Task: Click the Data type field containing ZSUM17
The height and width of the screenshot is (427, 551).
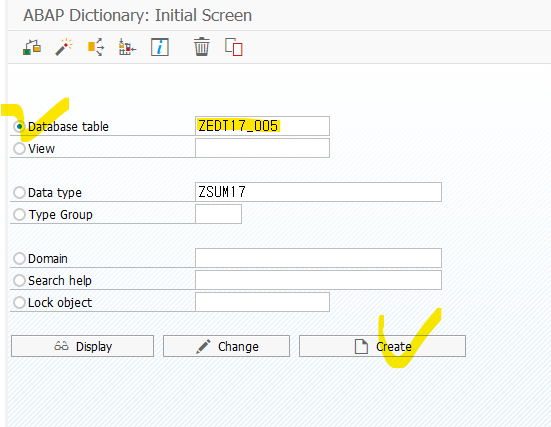Action: [x=318, y=192]
